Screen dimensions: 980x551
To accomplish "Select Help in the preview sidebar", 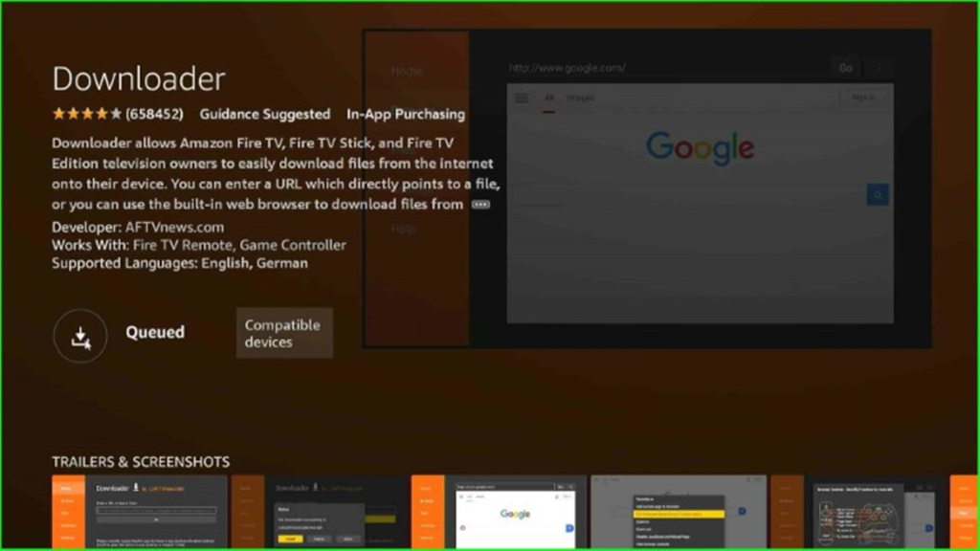I will (x=403, y=230).
